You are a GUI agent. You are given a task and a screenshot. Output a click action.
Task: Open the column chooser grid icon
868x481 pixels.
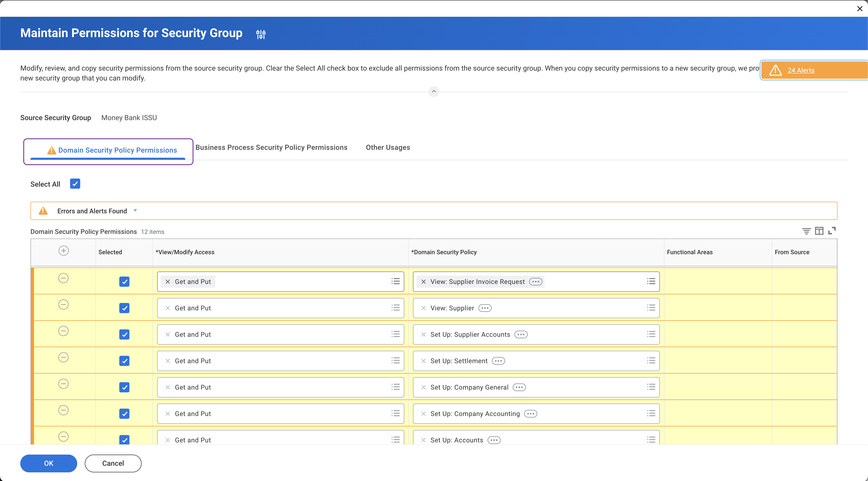(819, 231)
